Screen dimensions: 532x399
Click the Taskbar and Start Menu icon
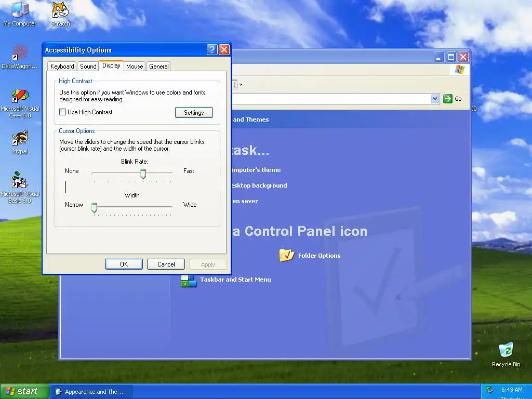189,280
